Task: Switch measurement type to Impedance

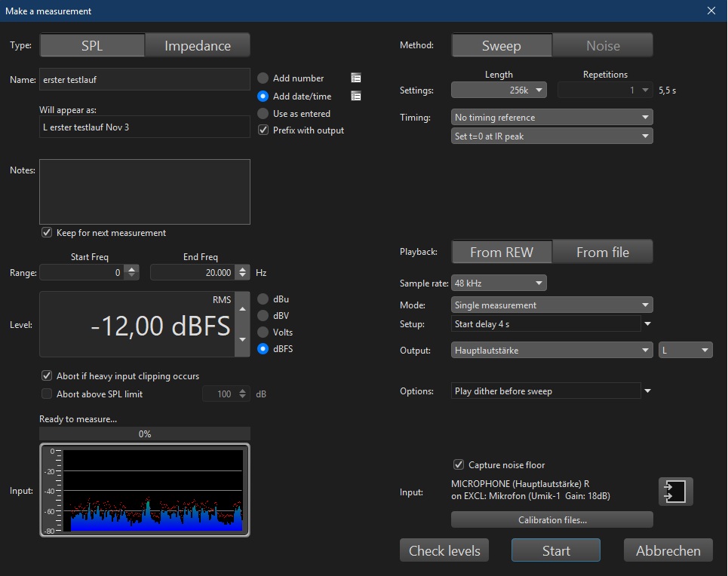Action: [198, 45]
